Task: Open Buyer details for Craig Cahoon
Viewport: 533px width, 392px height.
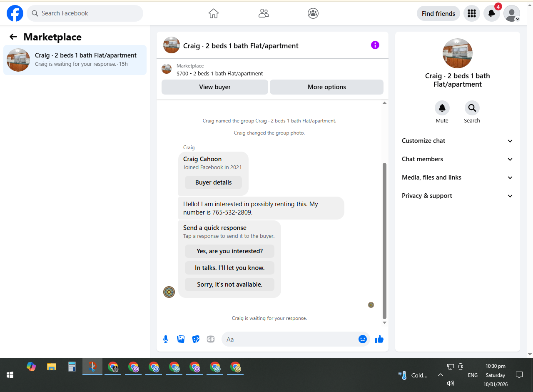Action: 213,182
